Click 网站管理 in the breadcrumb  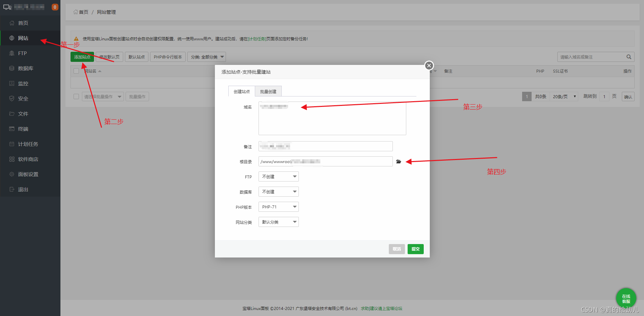pyautogui.click(x=106, y=12)
